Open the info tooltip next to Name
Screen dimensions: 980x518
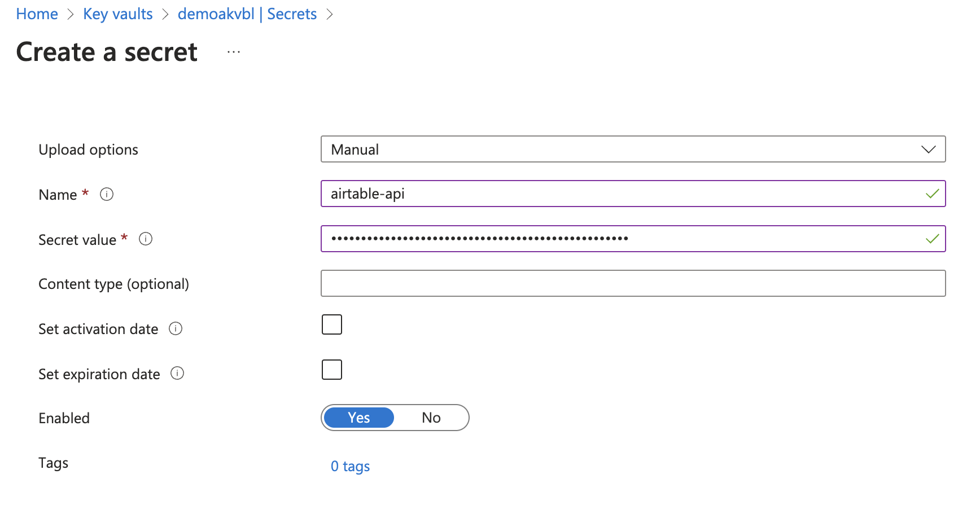click(107, 194)
